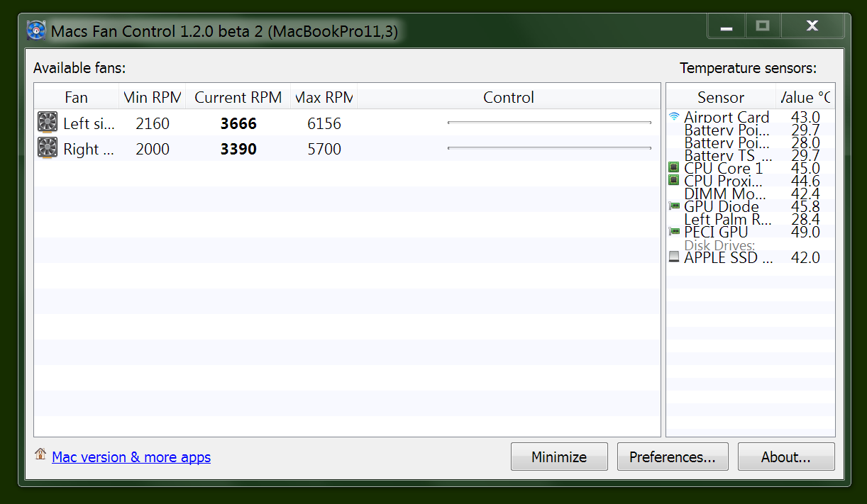Image resolution: width=867 pixels, height=504 pixels.
Task: Click the Control column header
Action: tap(509, 97)
